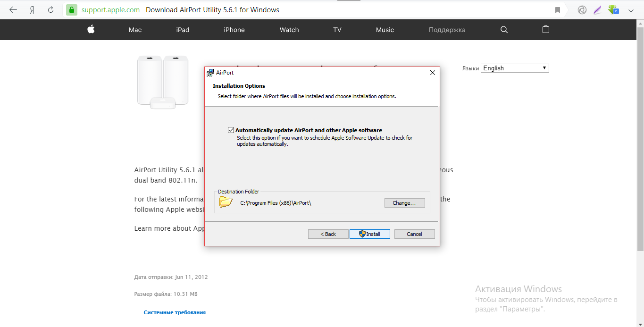644x327 pixels.
Task: Open the Системные требования link
Action: click(175, 312)
